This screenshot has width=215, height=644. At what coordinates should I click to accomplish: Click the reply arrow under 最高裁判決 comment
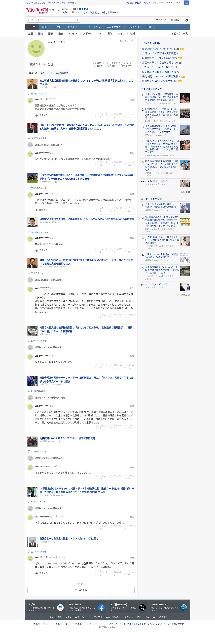(41, 115)
